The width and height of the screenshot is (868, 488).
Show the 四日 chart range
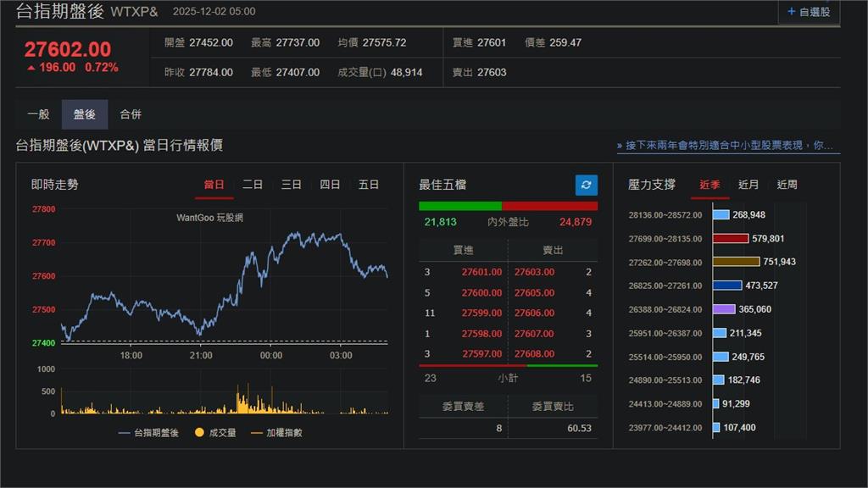point(330,185)
